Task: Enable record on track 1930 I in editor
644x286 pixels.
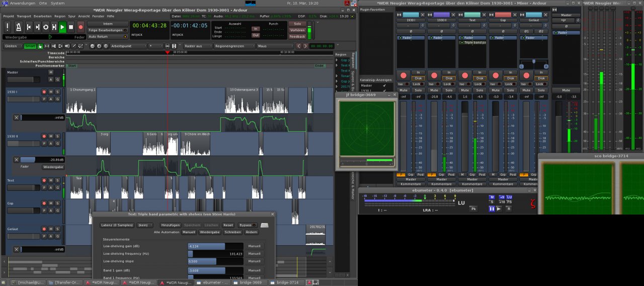Action: pyautogui.click(x=44, y=92)
